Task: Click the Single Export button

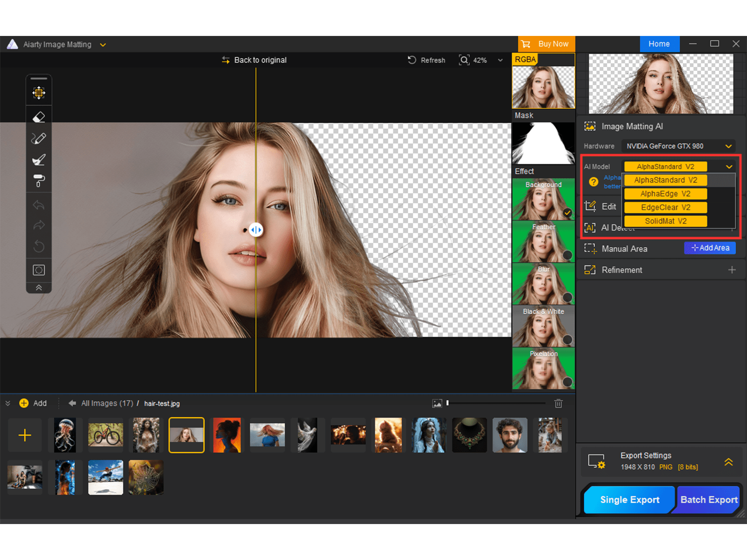Action: (629, 500)
